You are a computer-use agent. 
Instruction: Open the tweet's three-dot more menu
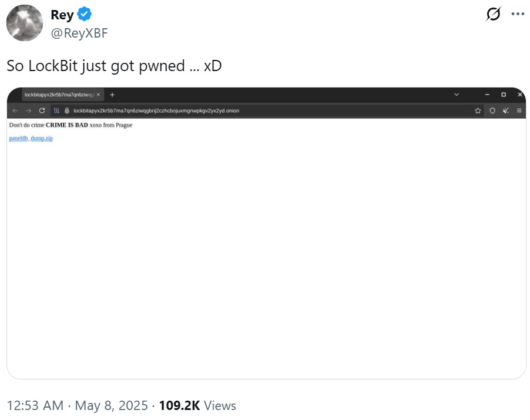(x=518, y=15)
